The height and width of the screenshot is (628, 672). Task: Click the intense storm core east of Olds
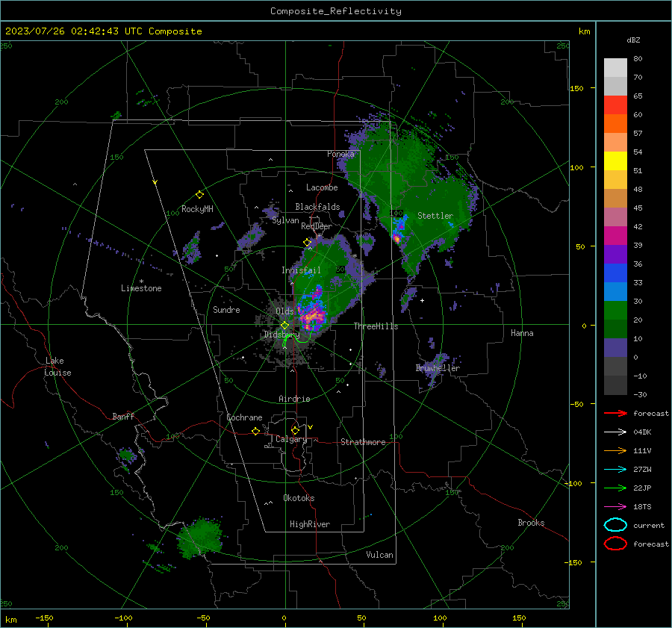tap(313, 315)
